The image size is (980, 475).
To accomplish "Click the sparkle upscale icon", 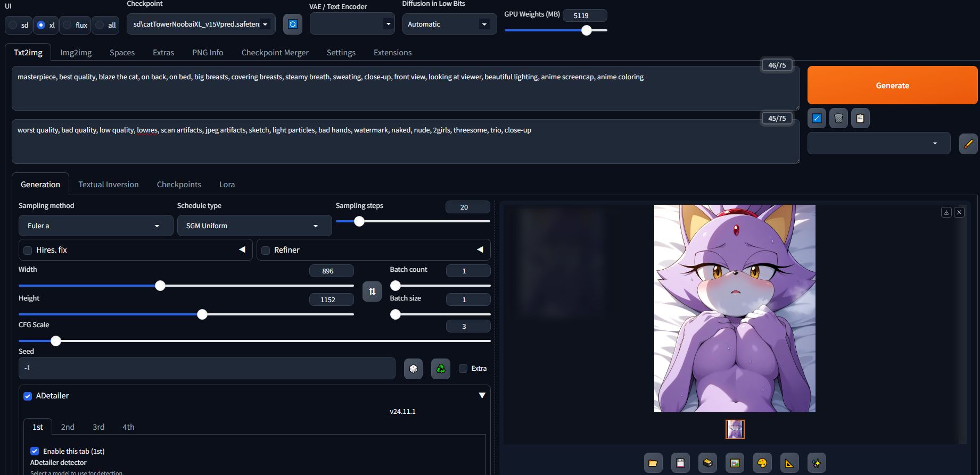I will (817, 463).
